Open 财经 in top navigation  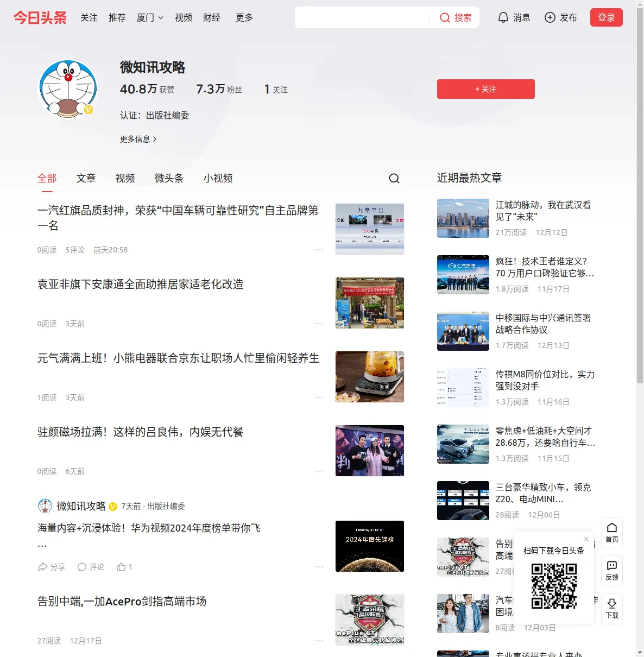(x=212, y=18)
